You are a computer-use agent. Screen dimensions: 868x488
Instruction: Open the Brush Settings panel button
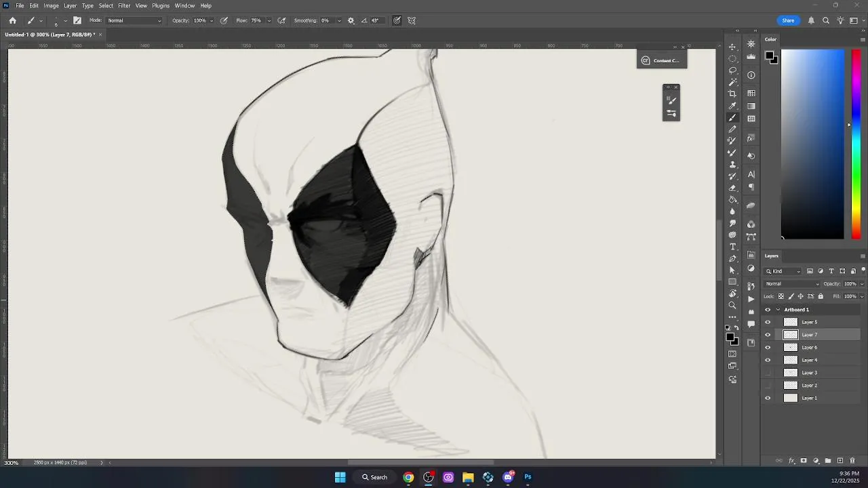coord(77,20)
